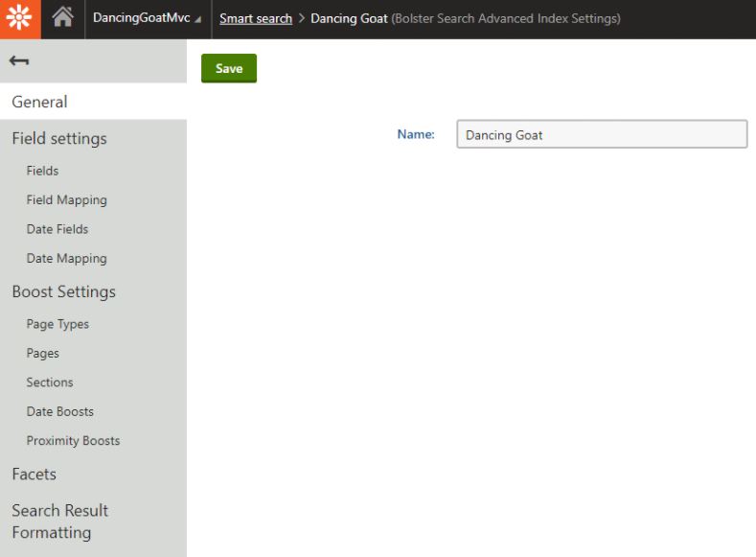Click the Boost Settings heading

[x=64, y=291]
